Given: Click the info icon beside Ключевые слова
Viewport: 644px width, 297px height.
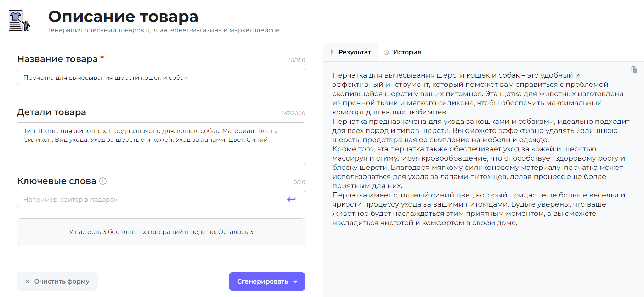Looking at the screenshot, I should point(103,181).
